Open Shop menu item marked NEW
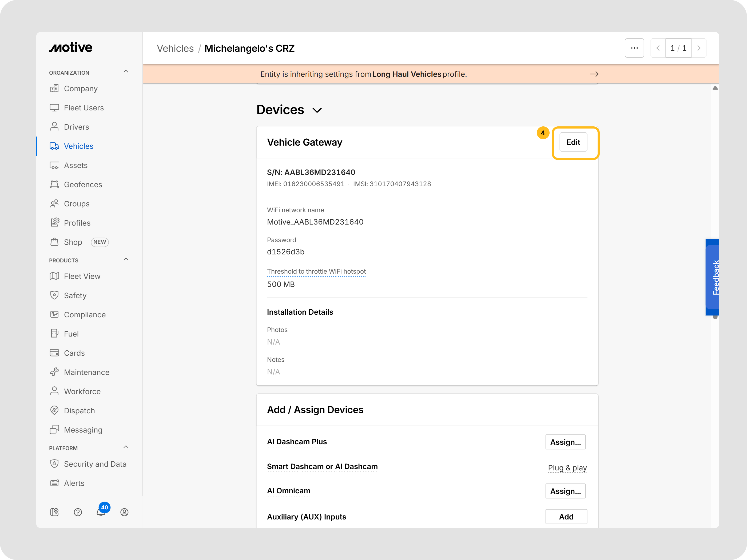747x560 pixels. coord(73,242)
